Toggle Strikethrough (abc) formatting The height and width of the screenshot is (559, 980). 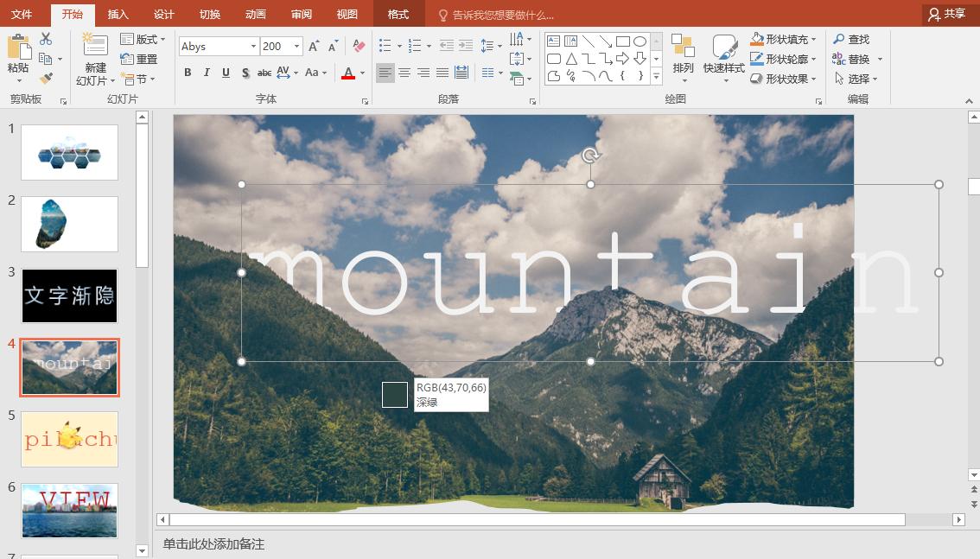click(264, 73)
